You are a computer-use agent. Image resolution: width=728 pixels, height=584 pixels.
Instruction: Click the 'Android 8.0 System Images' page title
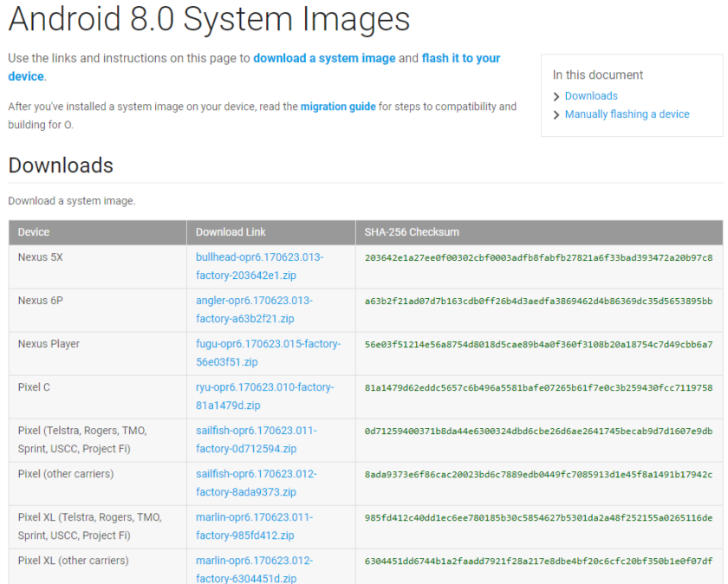tap(209, 20)
